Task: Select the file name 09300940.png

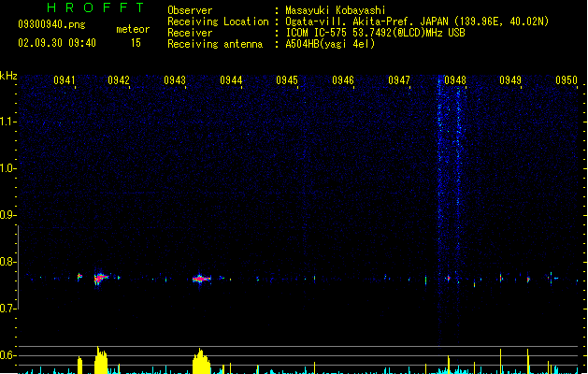Action: (51, 24)
